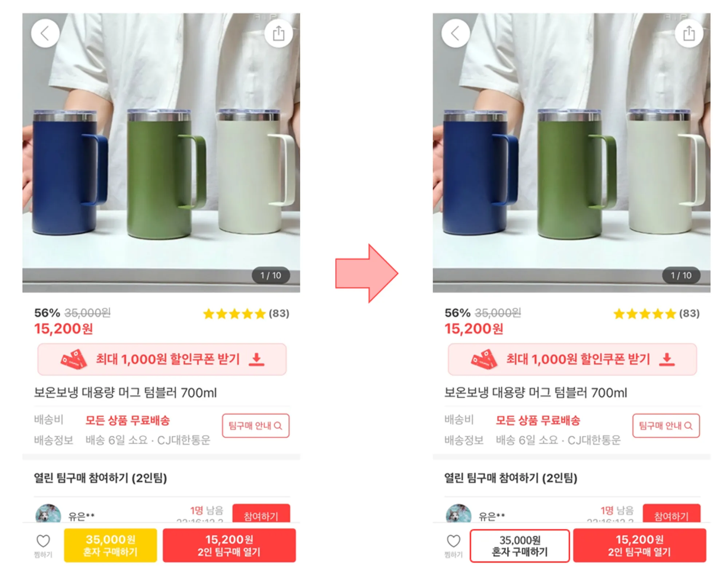728x578 pixels.
Task: Click the white outlined 35,000원 혼자 구매하기 button
Action: tap(520, 546)
